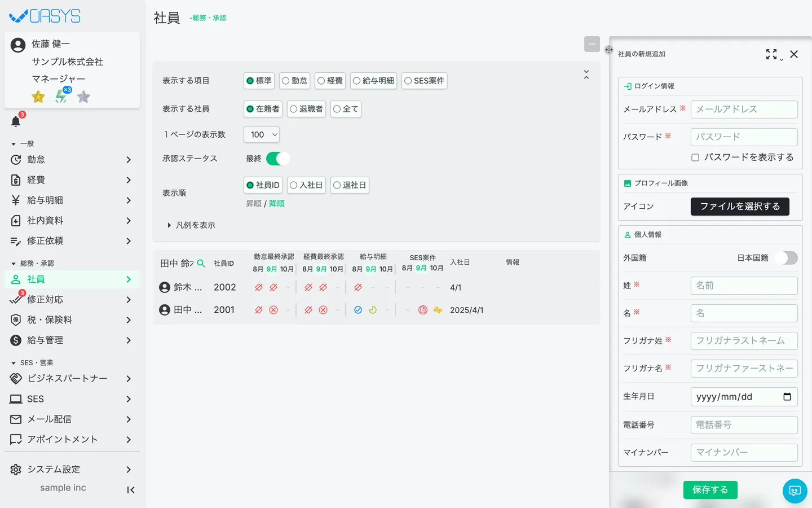Toggle the 日本国籍 nationality switch

786,258
